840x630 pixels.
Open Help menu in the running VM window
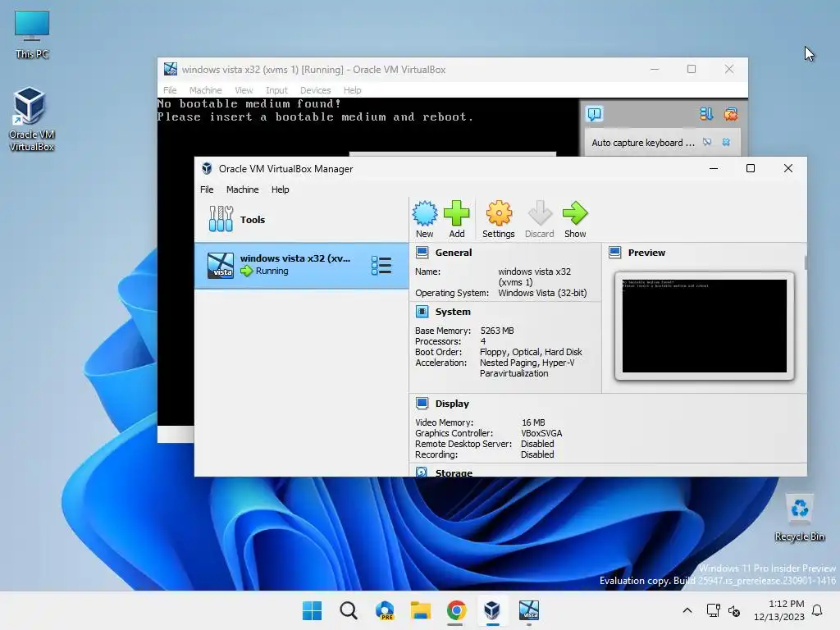tap(353, 90)
